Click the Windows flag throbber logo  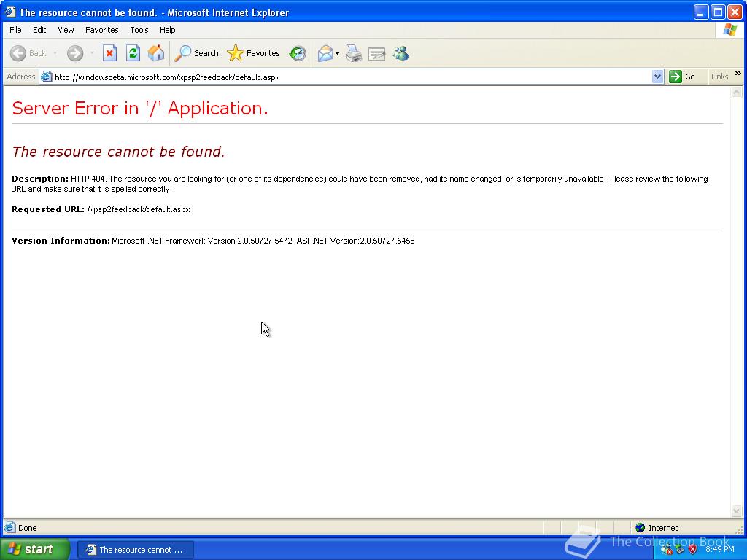(729, 30)
